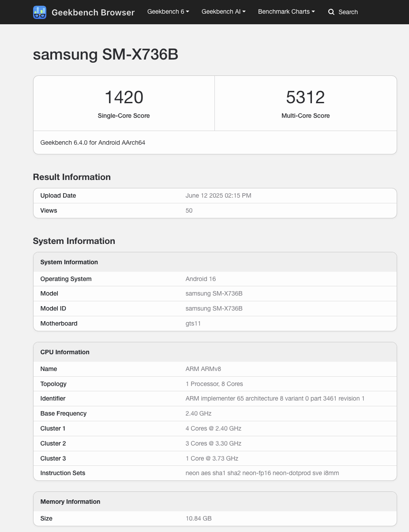409x532 pixels.
Task: Click the gts11 motherboard value
Action: (193, 323)
